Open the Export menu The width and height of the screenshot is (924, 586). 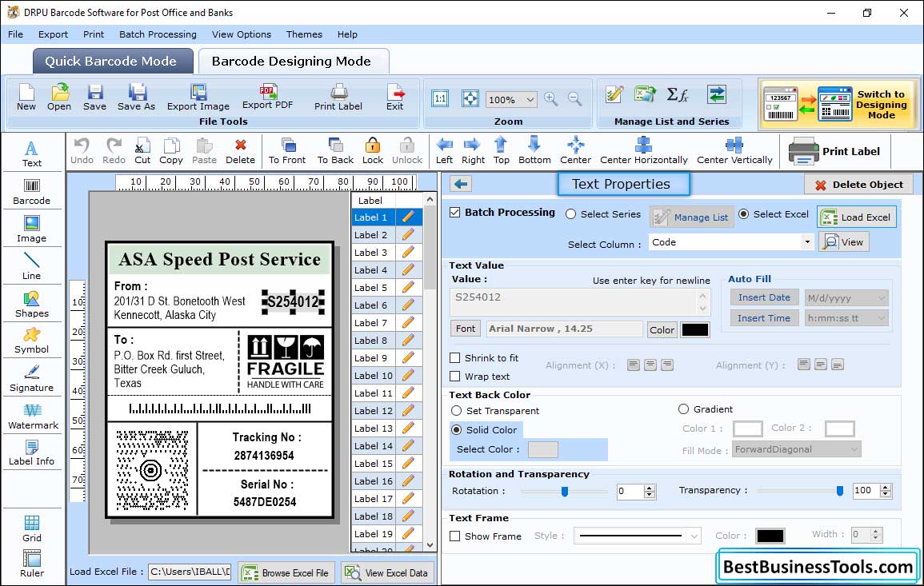tap(53, 34)
